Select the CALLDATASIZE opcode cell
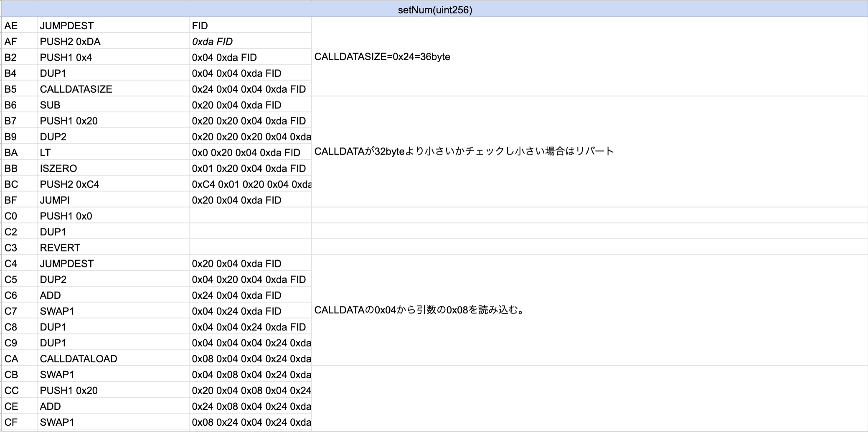The height and width of the screenshot is (432, 868). 113,89
